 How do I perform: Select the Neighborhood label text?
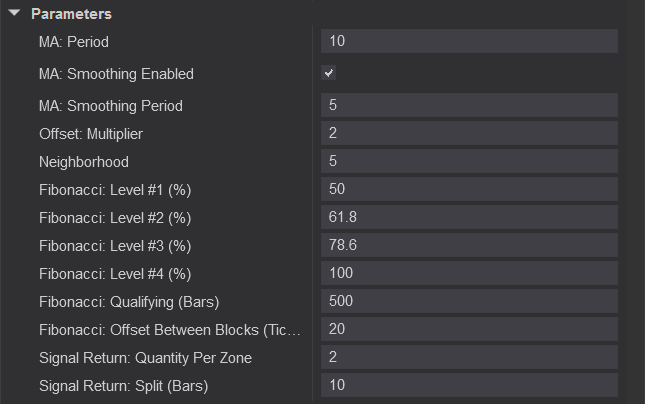coord(84,161)
